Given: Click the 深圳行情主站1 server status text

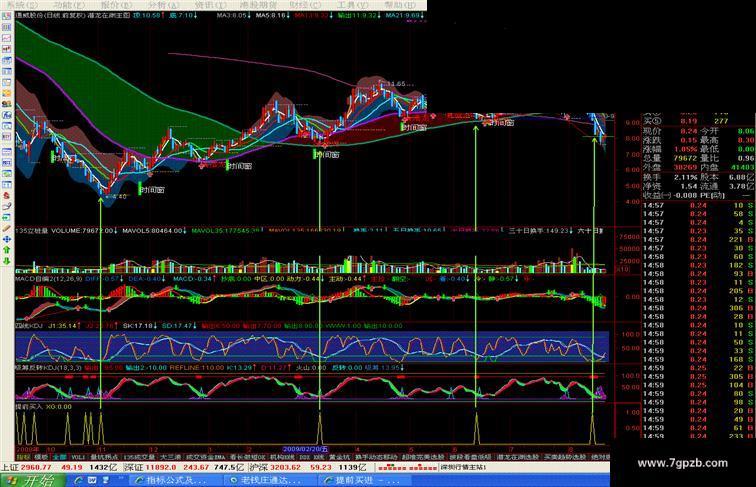Looking at the screenshot, I should point(464,467).
